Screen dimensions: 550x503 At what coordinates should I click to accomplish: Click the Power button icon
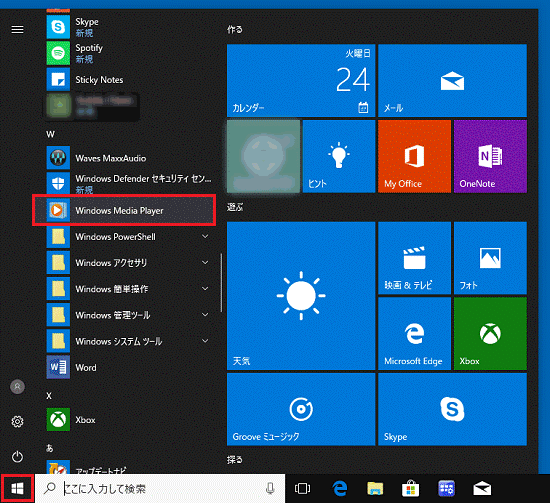coord(17,457)
